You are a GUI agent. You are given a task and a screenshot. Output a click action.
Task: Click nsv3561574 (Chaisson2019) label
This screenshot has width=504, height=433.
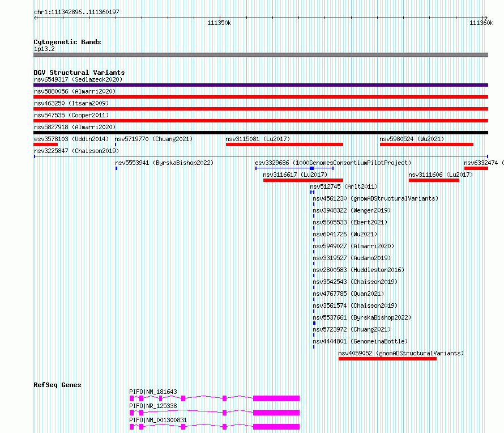[x=355, y=305]
